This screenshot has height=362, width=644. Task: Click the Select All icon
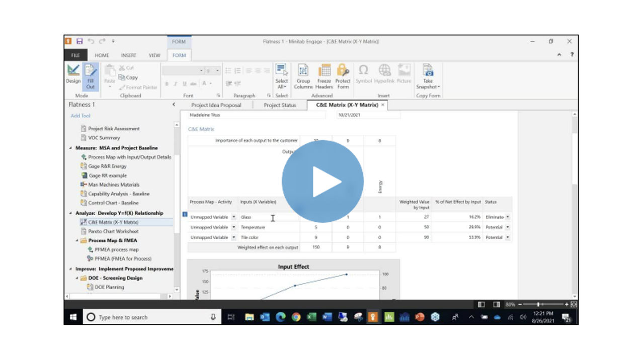[281, 75]
